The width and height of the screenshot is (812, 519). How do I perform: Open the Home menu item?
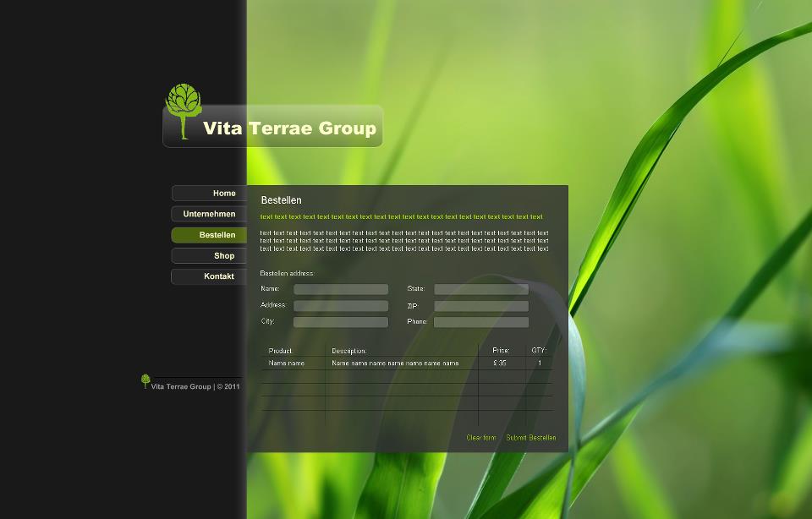[x=211, y=194]
